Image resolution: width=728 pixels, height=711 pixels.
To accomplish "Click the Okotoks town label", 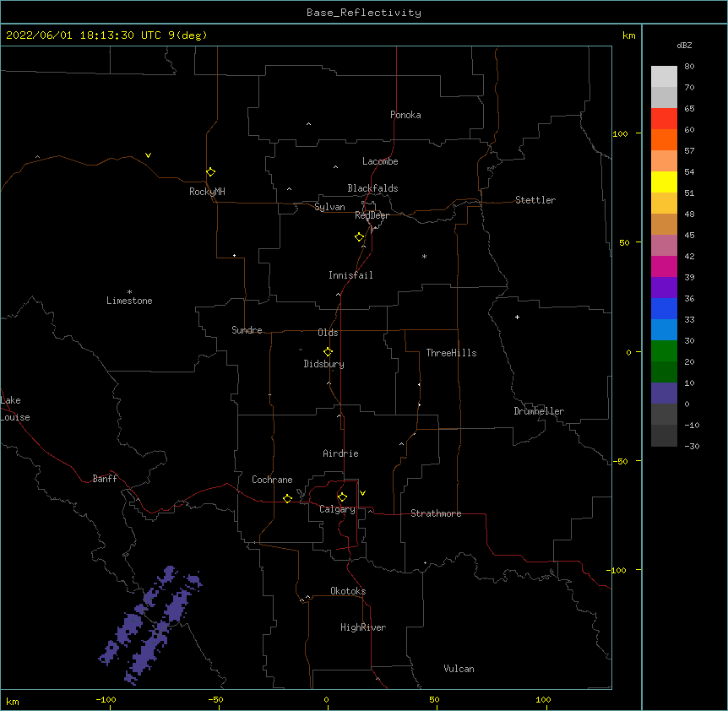I will (x=348, y=591).
